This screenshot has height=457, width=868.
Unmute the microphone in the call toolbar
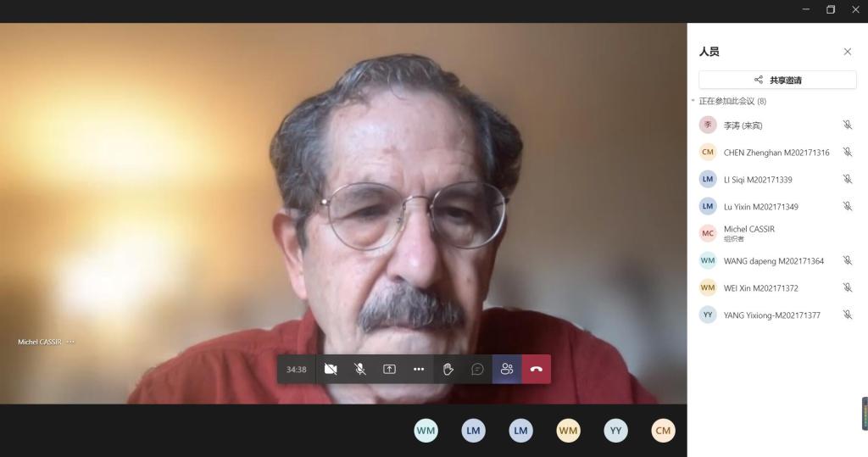coord(360,369)
